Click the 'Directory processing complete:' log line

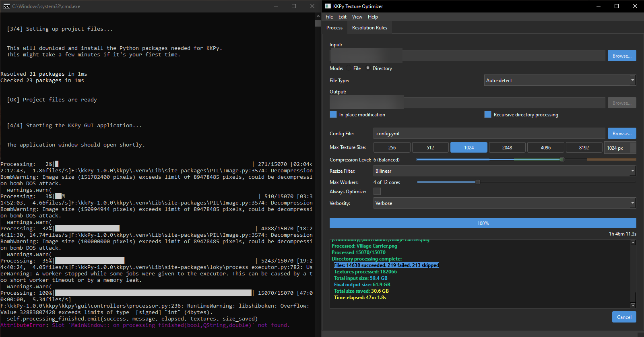tap(367, 259)
